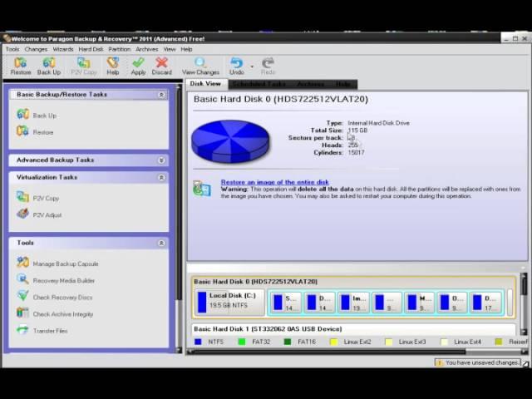Launch P2V Adjust from Virtualization Tasks
The height and width of the screenshot is (399, 532).
point(39,214)
